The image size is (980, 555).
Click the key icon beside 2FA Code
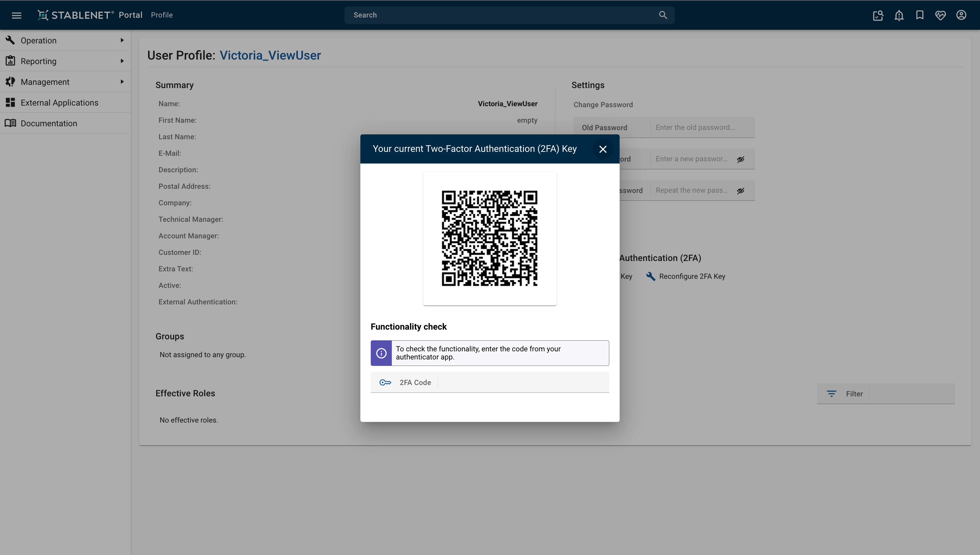pos(385,382)
